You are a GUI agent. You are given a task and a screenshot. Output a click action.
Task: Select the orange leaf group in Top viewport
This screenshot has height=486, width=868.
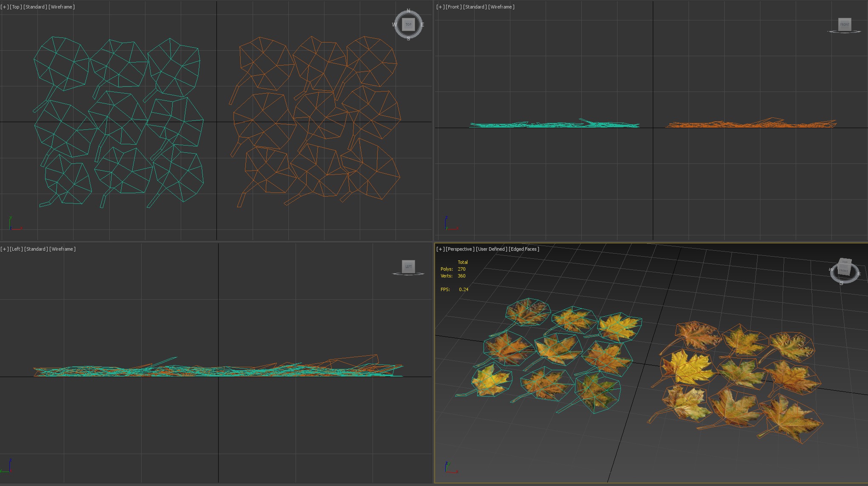point(315,121)
